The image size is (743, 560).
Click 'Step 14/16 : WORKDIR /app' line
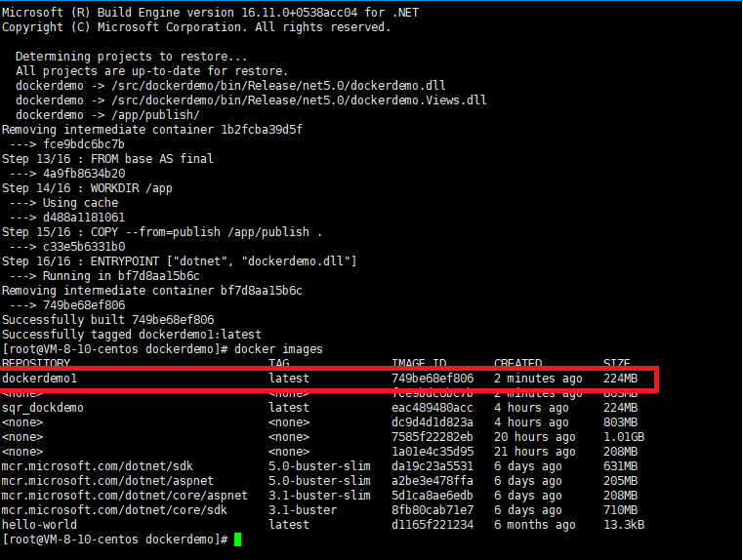click(x=87, y=188)
